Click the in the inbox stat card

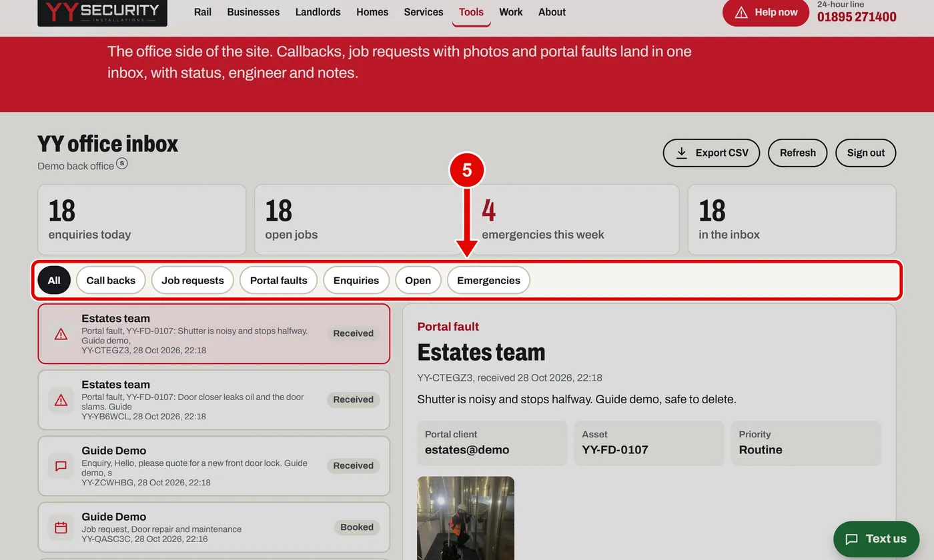[x=792, y=219]
